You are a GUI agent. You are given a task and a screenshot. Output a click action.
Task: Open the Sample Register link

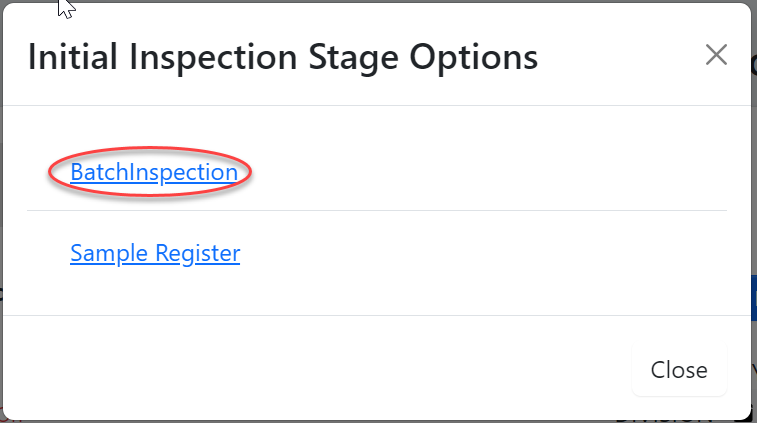pyautogui.click(x=155, y=253)
